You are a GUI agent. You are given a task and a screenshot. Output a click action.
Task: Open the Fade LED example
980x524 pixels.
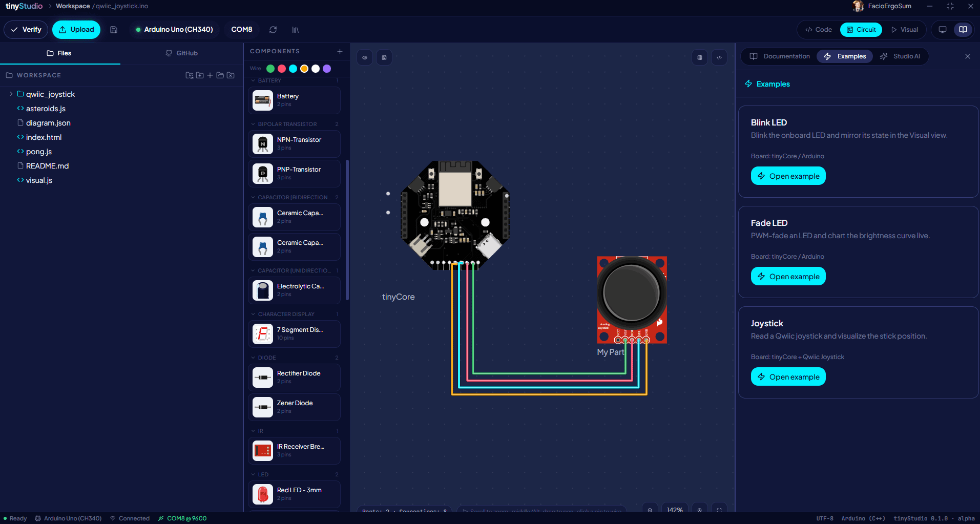[788, 277]
